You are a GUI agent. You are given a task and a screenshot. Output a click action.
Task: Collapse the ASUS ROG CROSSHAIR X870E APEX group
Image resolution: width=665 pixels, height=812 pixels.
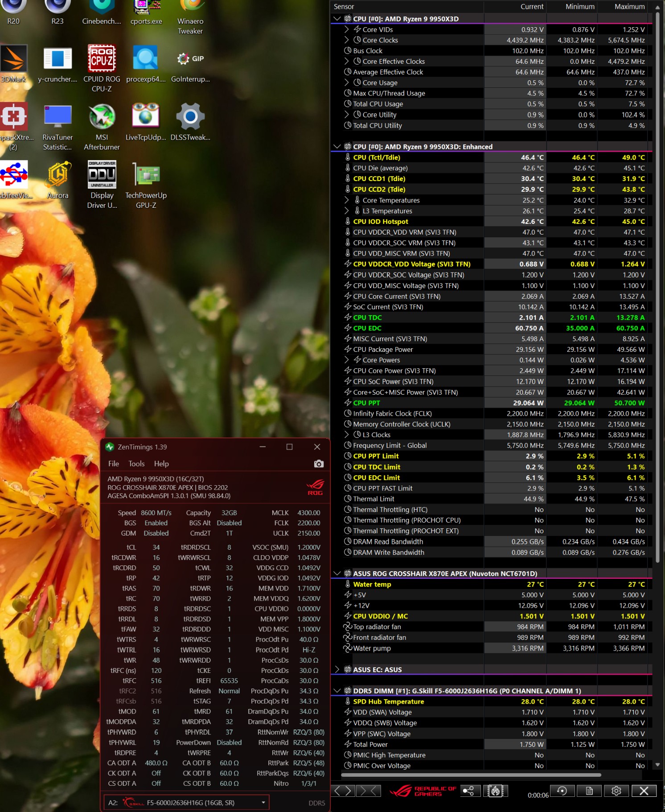(x=337, y=573)
